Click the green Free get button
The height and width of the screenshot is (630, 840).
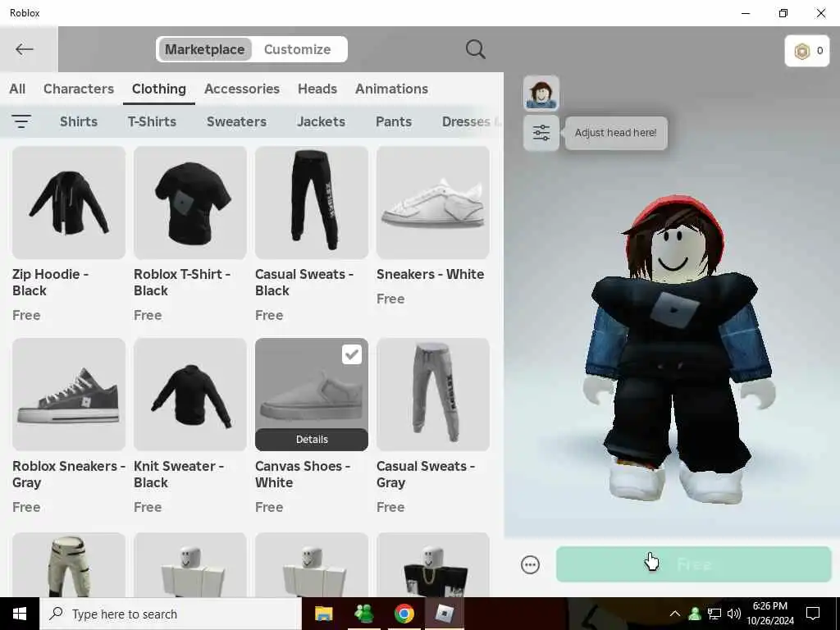point(694,564)
